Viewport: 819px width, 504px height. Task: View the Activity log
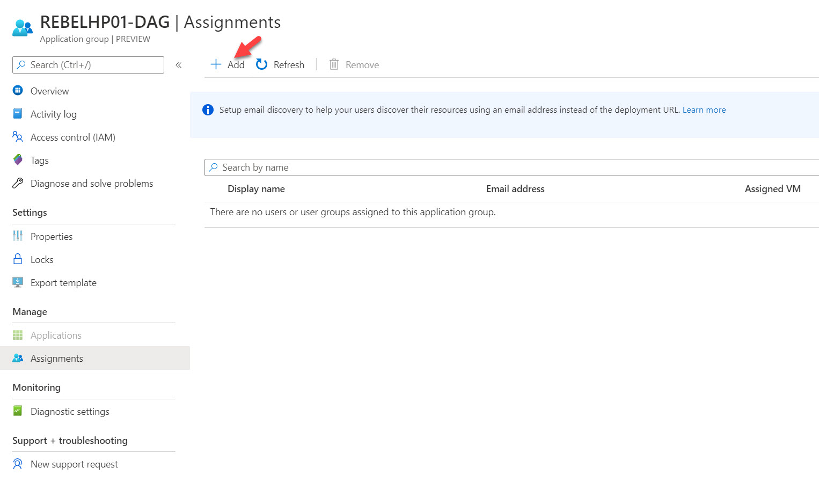(53, 114)
